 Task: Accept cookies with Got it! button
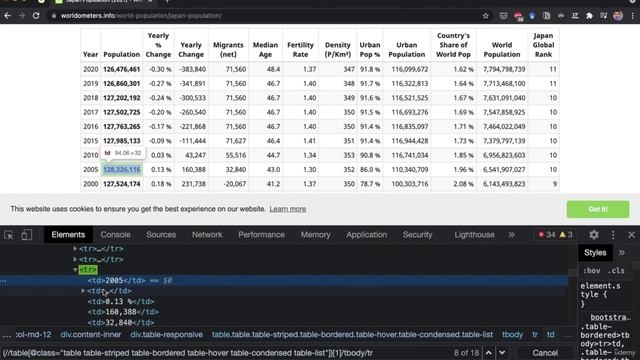[x=598, y=209]
